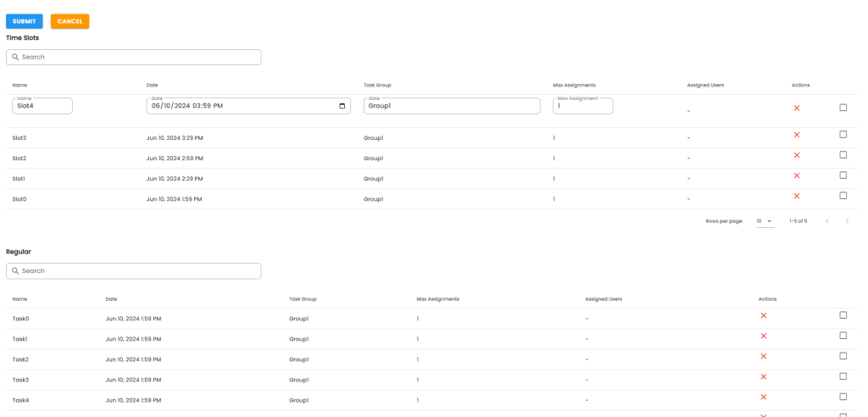Tick the checkbox for the Slot3 row
Viewport: 868px width, 417px height.
[843, 135]
